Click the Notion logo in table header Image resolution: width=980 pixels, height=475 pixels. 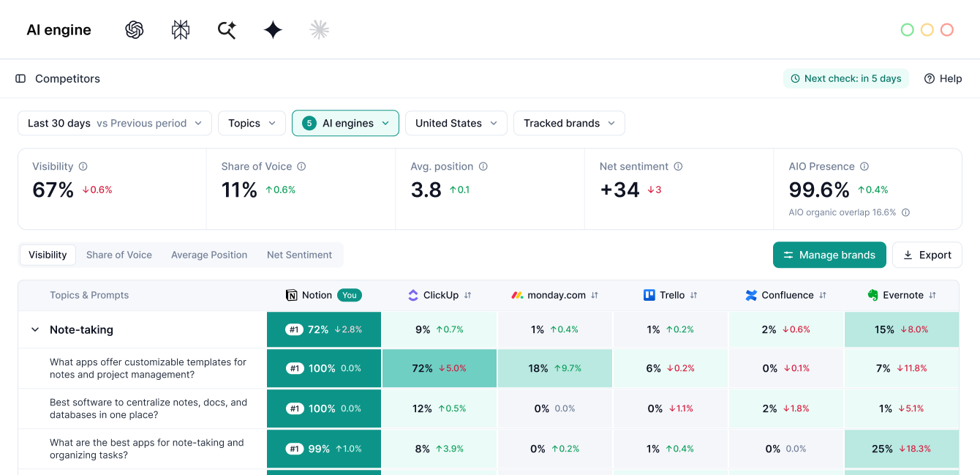(291, 295)
